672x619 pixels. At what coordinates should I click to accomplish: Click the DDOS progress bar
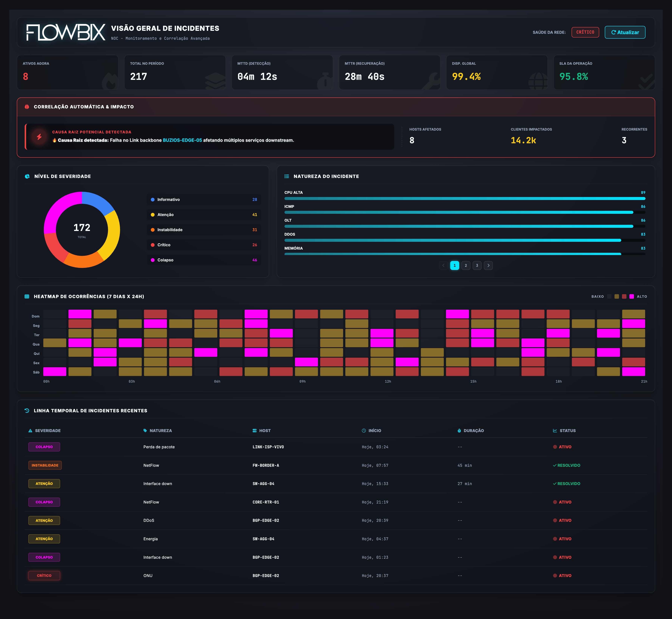(x=465, y=240)
